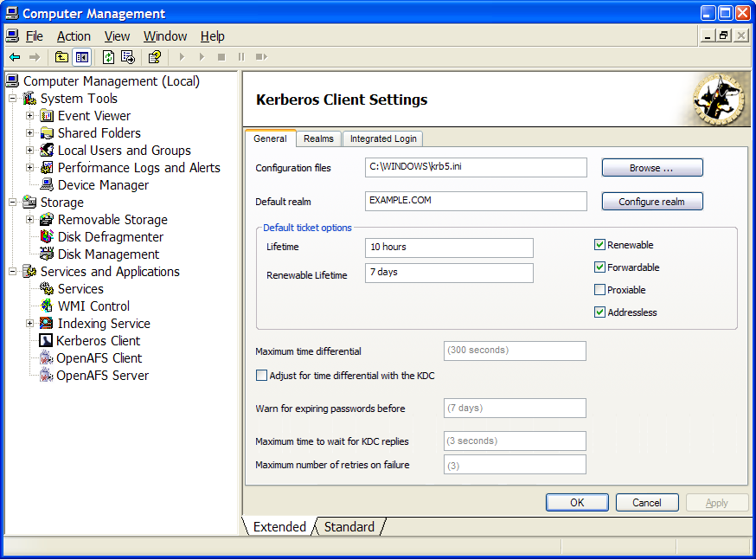The width and height of the screenshot is (756, 560).
Task: Expand the Shared Folders node
Action: click(x=30, y=132)
